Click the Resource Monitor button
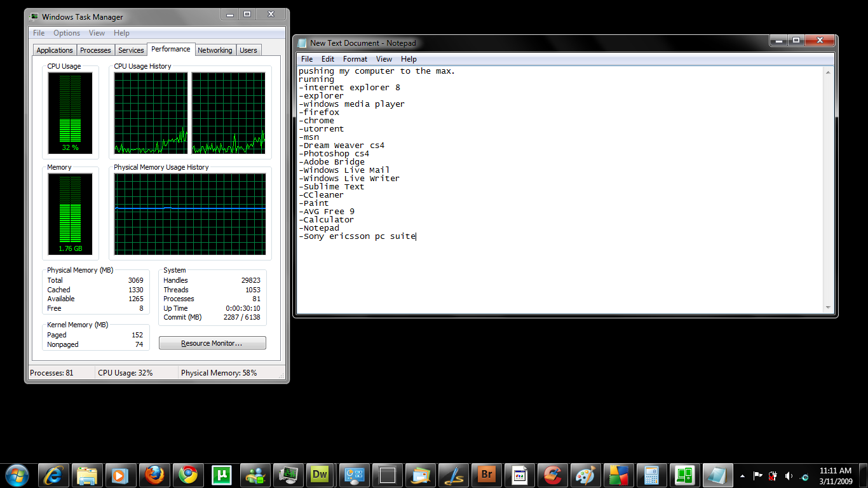The image size is (868, 488). coord(212,343)
